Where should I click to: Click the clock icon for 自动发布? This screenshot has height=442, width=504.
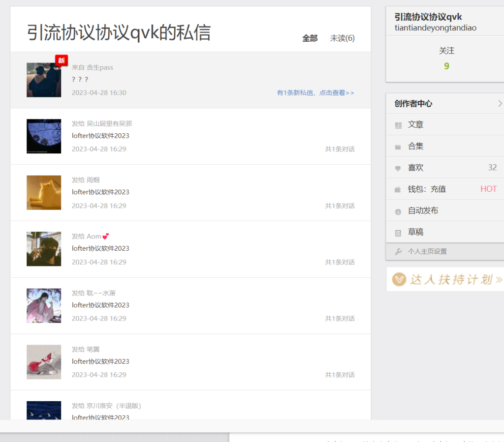pos(398,211)
